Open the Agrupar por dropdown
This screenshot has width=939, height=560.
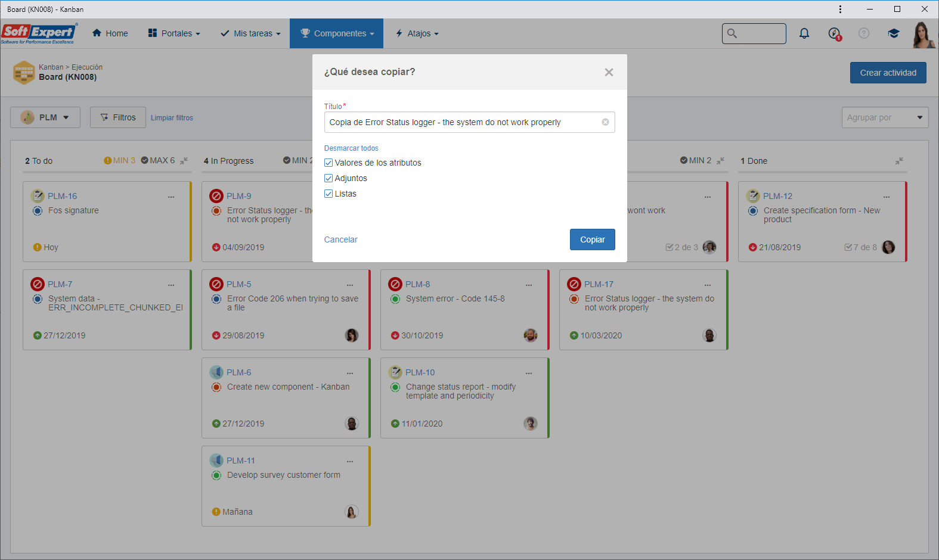pyautogui.click(x=885, y=117)
